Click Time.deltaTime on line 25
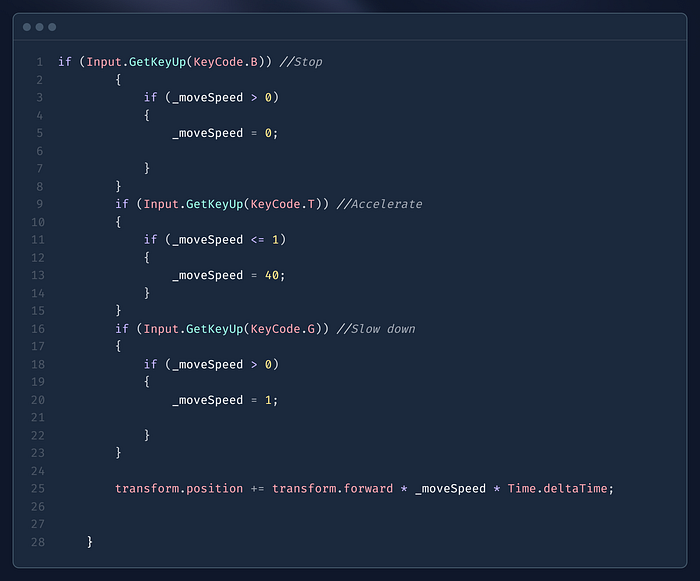Image resolution: width=700 pixels, height=581 pixels. pos(558,489)
